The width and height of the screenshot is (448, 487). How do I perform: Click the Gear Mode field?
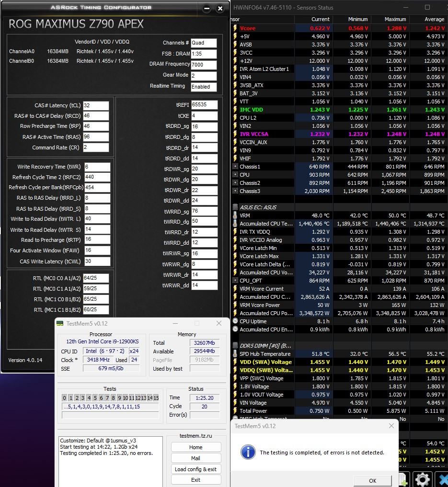(x=204, y=76)
